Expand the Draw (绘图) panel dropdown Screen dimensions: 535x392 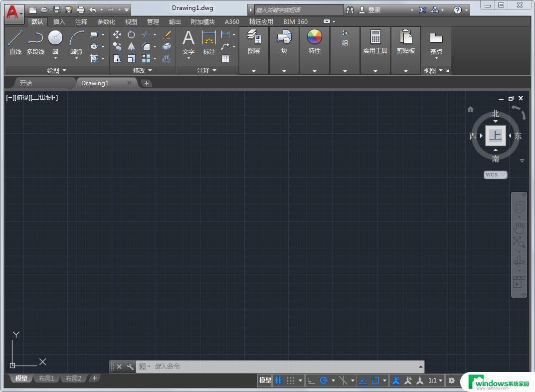pos(57,71)
